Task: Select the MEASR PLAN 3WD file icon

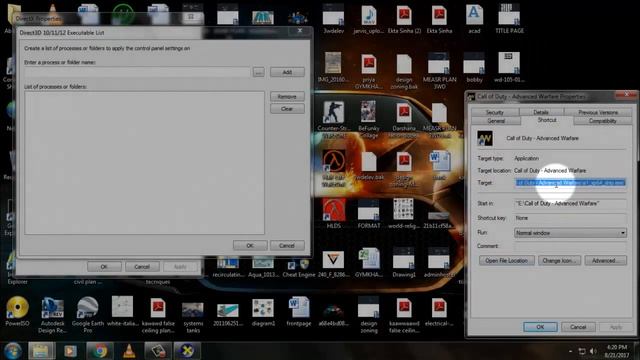Action: coord(439,71)
